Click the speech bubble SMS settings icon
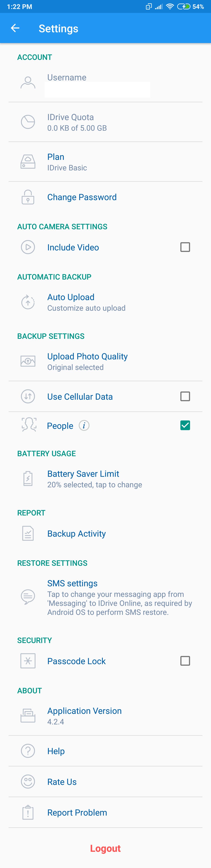This screenshot has width=211, height=868. 28,597
